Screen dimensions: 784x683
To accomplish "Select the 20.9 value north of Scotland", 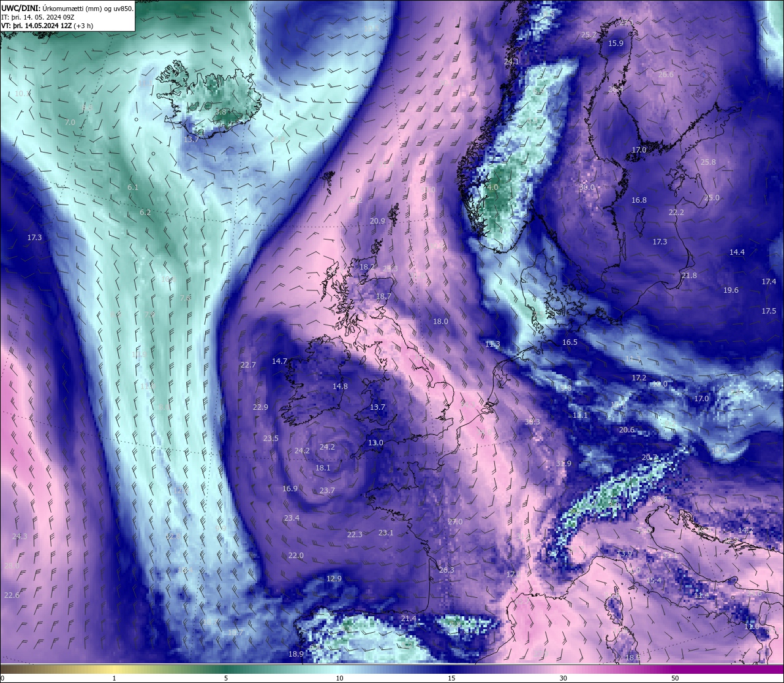I will pos(378,221).
